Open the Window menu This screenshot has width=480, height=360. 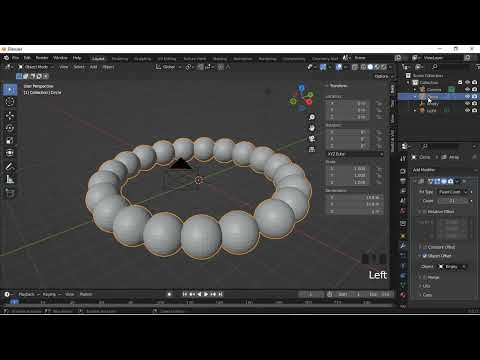coord(60,58)
